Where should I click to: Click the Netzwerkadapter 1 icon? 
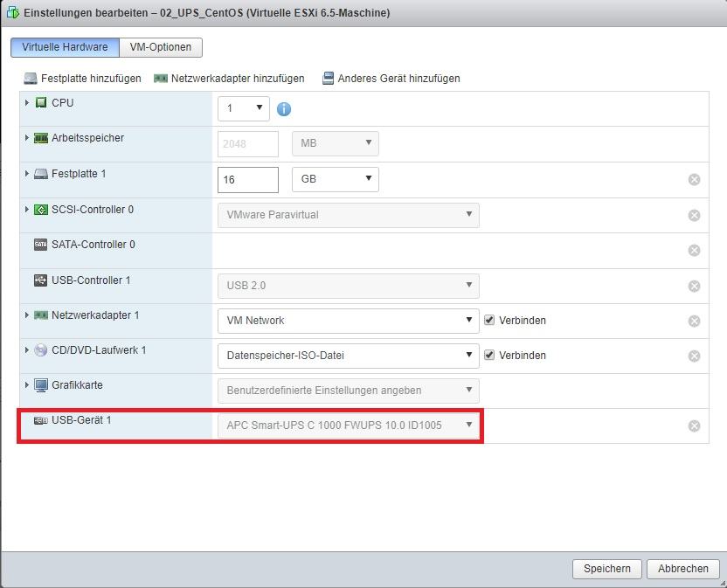coord(41,315)
